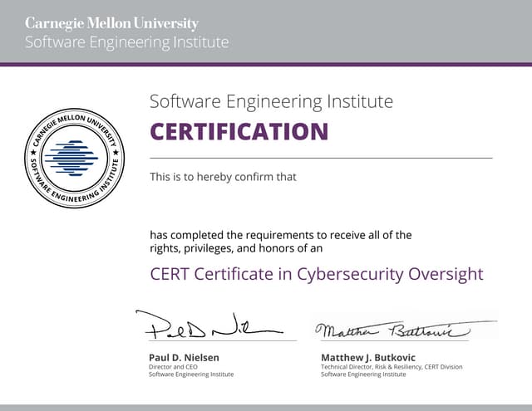Click the printed name 'Paul D. Nielsen'
The image size is (532, 411).
click(184, 358)
